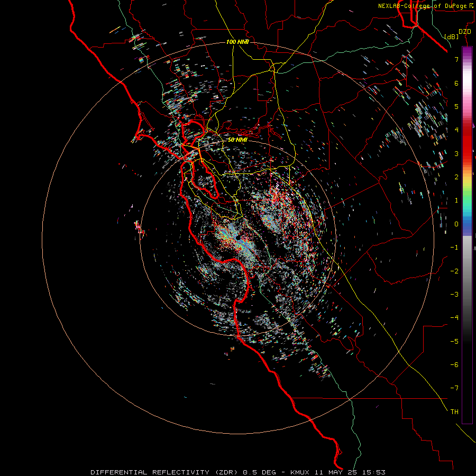476x476 pixels.
Task: Click the TH threshold label on color scale
Action: coord(454,411)
